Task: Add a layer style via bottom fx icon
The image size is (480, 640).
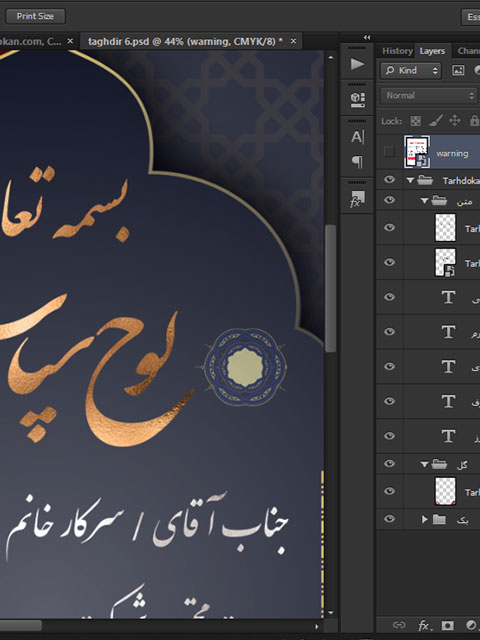Action: [424, 625]
